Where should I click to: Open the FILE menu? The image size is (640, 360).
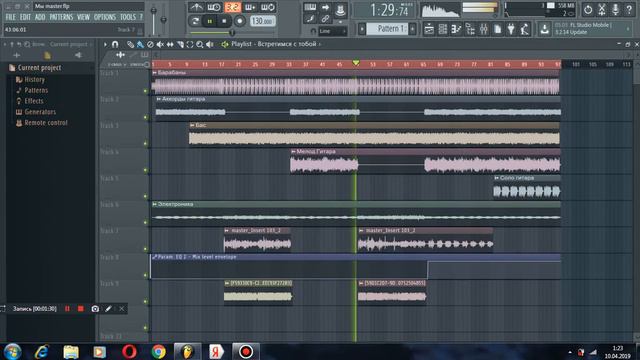10,17
